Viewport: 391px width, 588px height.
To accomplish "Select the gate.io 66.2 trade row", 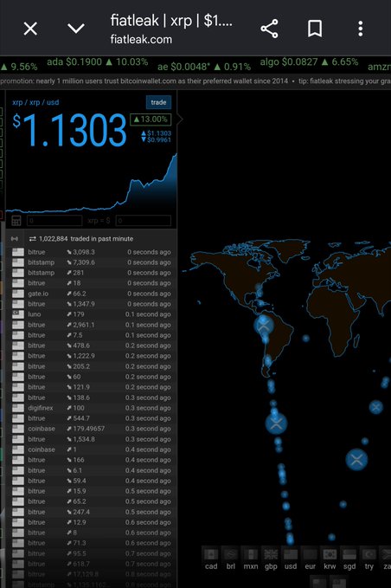I will [x=92, y=294].
